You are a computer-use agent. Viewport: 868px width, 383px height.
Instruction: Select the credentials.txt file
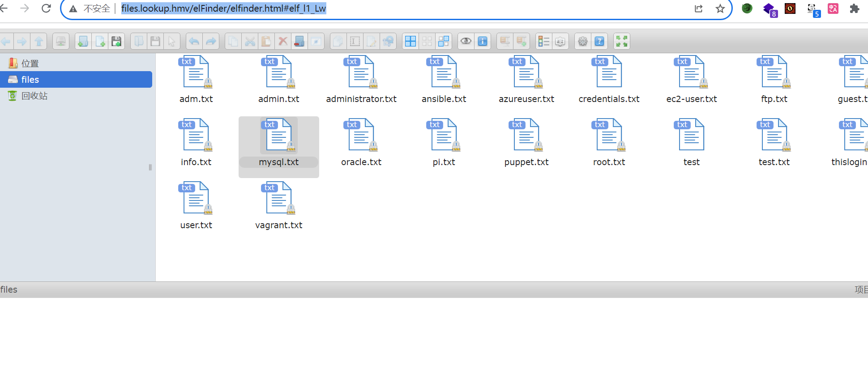609,80
